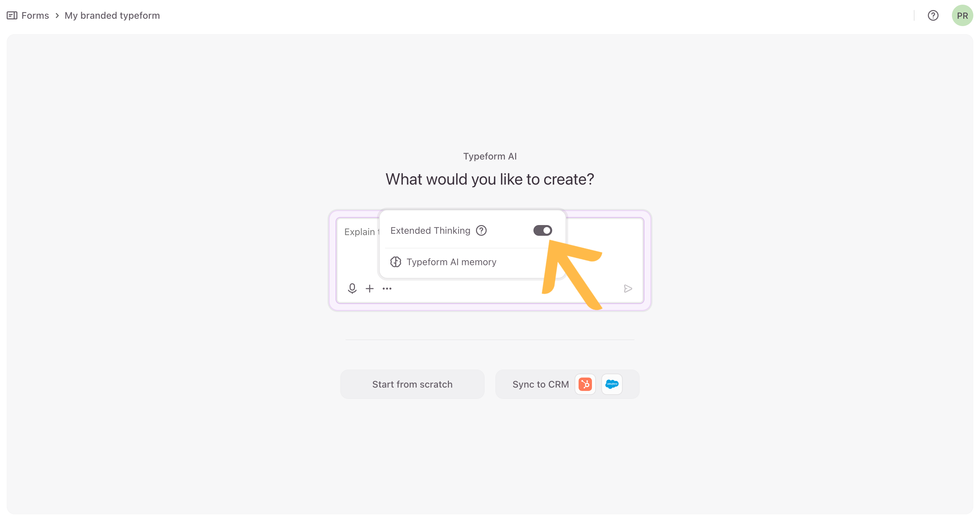The image size is (980, 517).
Task: Click the Extended Thinking label
Action: [430, 230]
